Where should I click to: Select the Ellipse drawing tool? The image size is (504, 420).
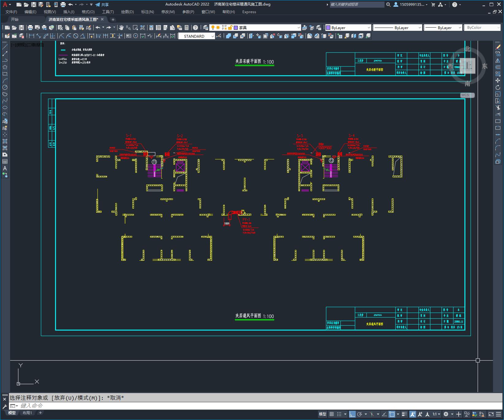(5, 108)
